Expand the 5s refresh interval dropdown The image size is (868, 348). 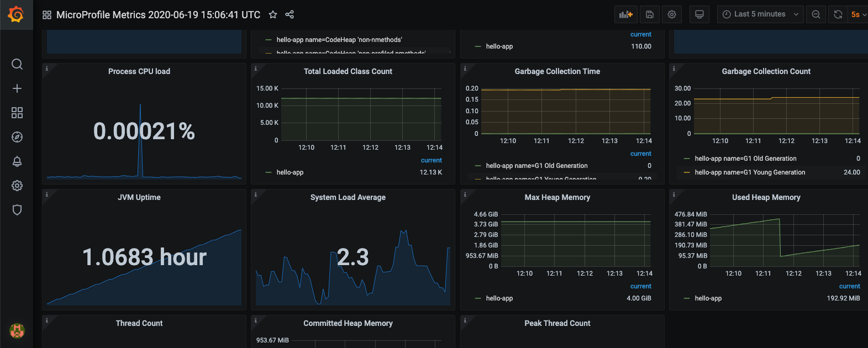(x=858, y=14)
